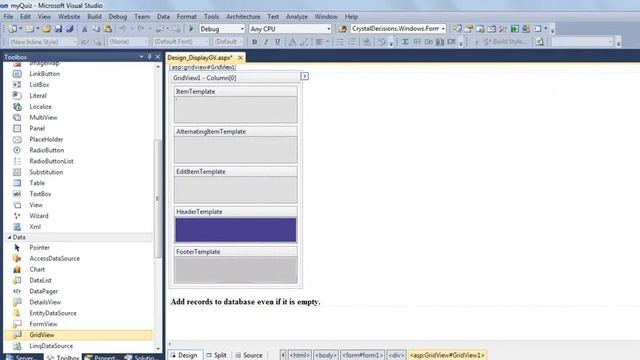Open the Solution Explorer bottom tab
The image size is (640, 360).
coord(141,358)
